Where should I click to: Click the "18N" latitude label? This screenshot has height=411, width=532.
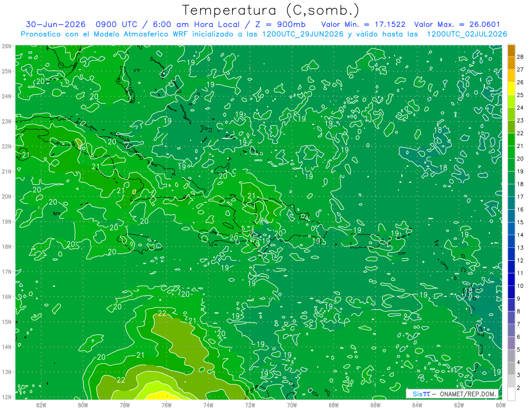(x=7, y=247)
